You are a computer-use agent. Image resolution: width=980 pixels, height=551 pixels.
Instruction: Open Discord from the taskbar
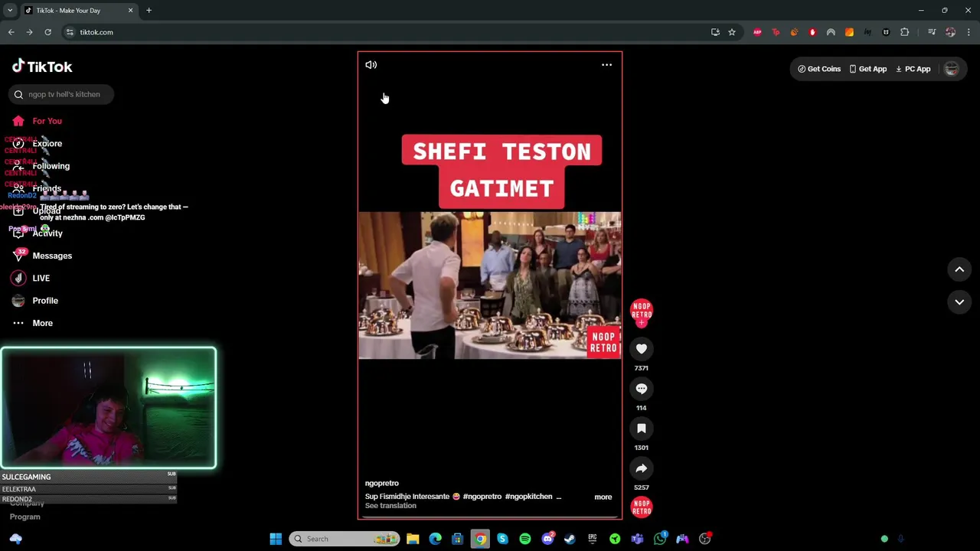(x=547, y=539)
